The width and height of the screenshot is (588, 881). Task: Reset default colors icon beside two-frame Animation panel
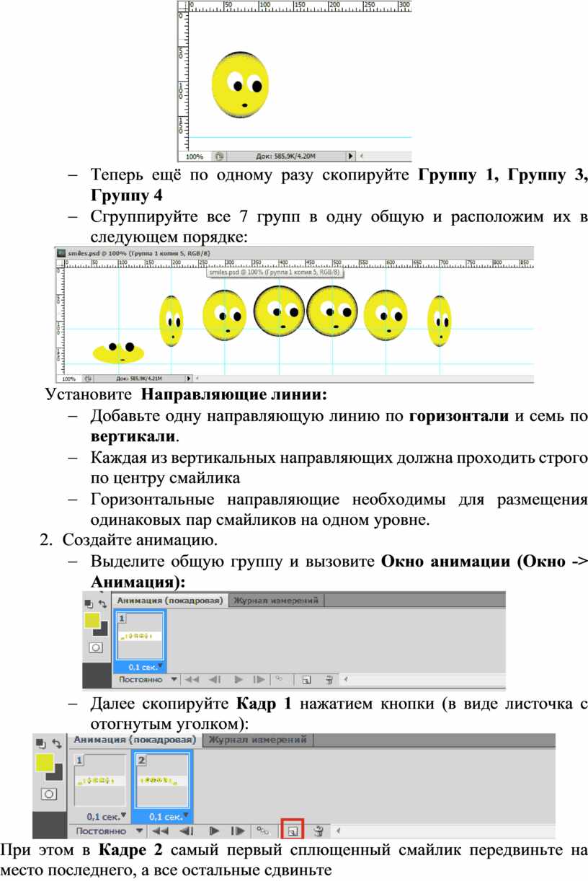point(40,743)
